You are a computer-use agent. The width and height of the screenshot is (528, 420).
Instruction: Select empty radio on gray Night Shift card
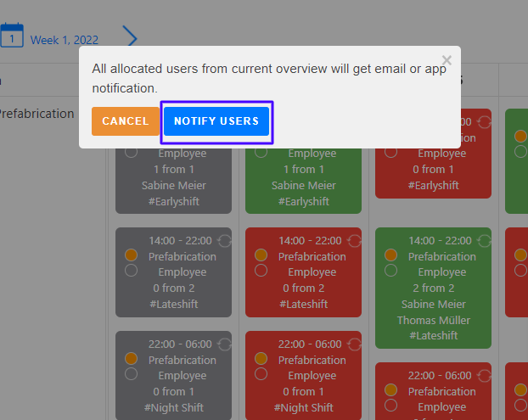click(x=131, y=374)
